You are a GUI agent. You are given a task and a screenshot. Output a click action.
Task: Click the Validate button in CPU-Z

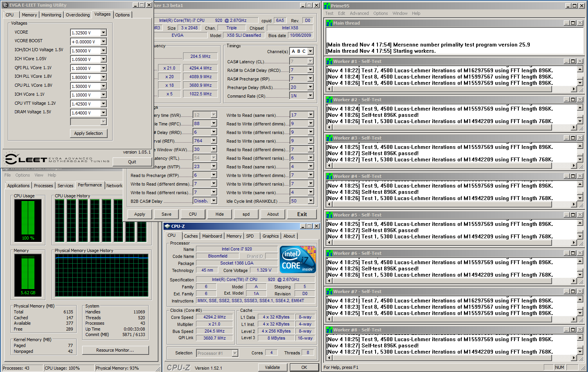tap(273, 367)
